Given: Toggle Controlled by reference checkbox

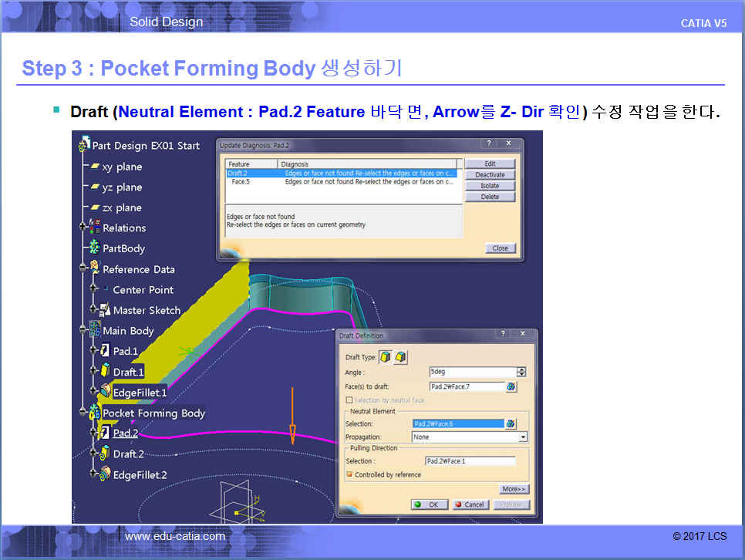Looking at the screenshot, I should click(x=349, y=474).
